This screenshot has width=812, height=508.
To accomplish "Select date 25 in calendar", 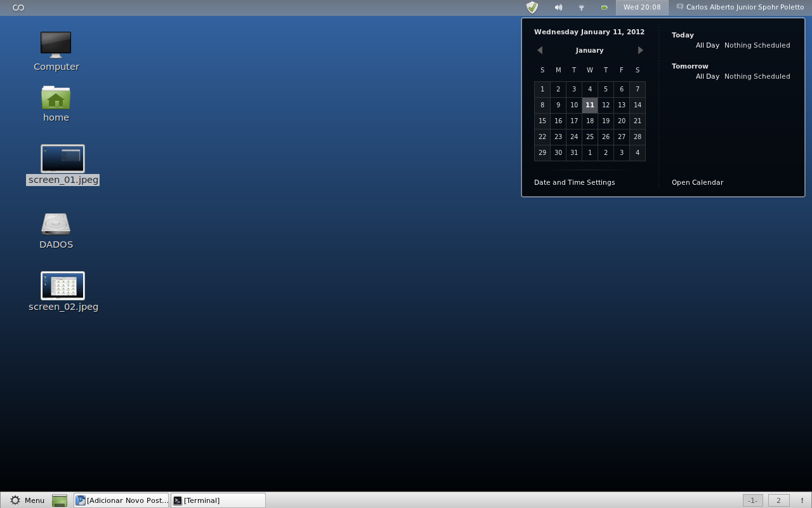I will point(590,137).
